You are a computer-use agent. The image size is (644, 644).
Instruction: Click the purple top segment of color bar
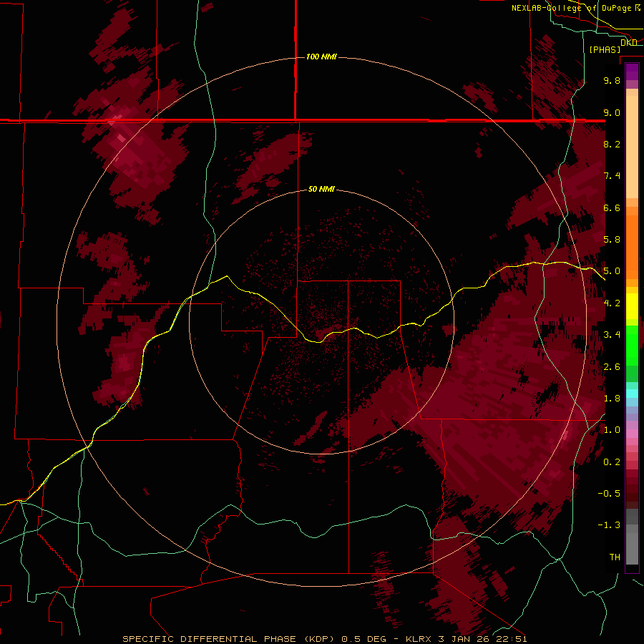click(x=632, y=72)
